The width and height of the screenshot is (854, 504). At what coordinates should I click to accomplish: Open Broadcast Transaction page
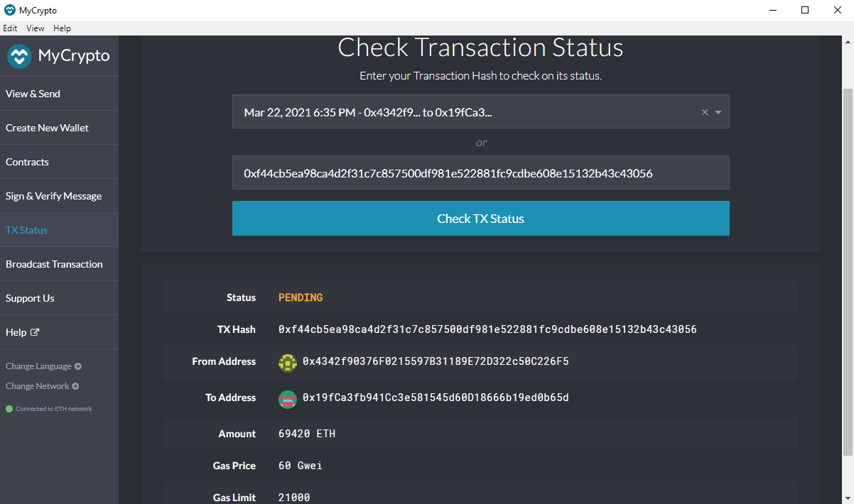pyautogui.click(x=59, y=264)
